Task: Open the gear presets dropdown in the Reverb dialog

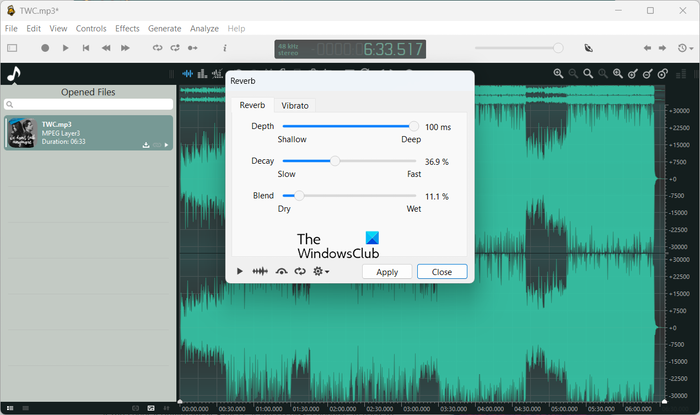Action: [x=321, y=271]
